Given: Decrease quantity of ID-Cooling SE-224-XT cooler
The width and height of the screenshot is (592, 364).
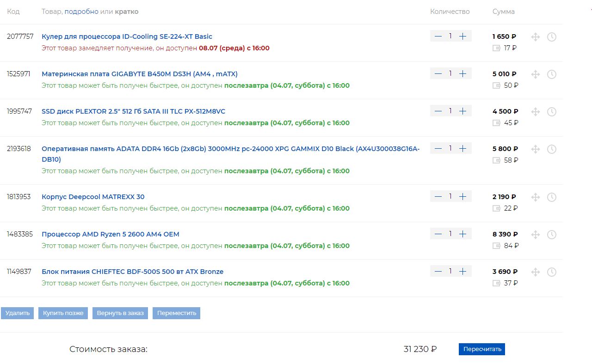Looking at the screenshot, I should [438, 36].
